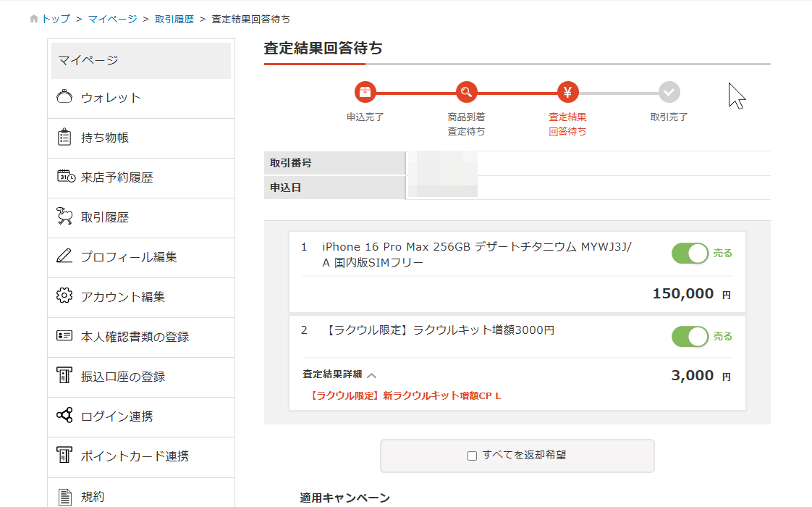
Task: Toggle the 売る switch for iPhone 16 Pro Max
Action: click(x=690, y=253)
